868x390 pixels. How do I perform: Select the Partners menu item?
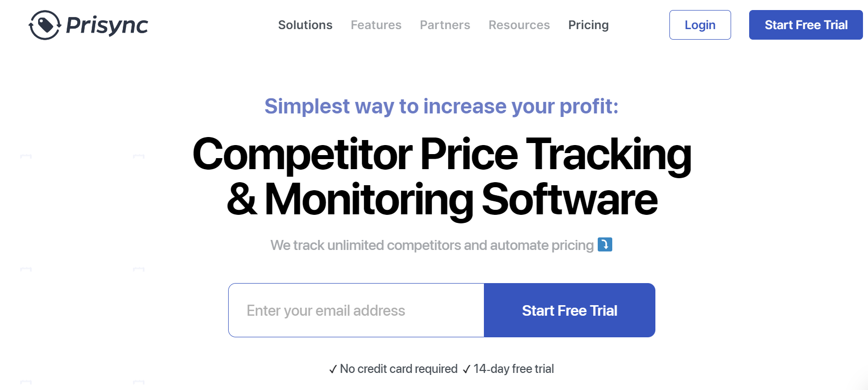click(x=445, y=25)
